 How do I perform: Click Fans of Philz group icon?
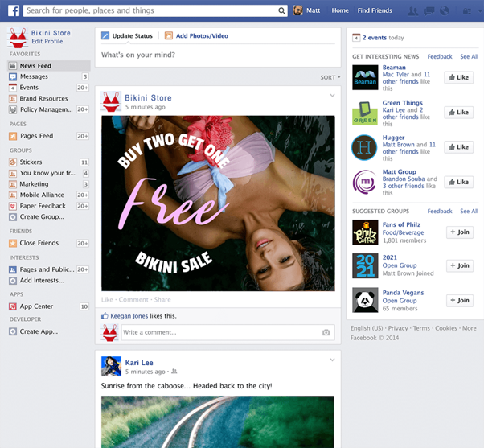pos(365,232)
